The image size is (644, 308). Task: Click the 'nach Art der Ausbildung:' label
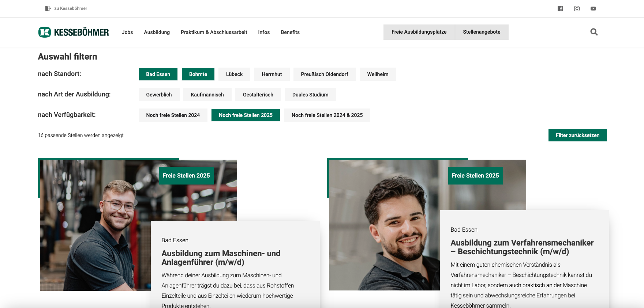click(74, 94)
